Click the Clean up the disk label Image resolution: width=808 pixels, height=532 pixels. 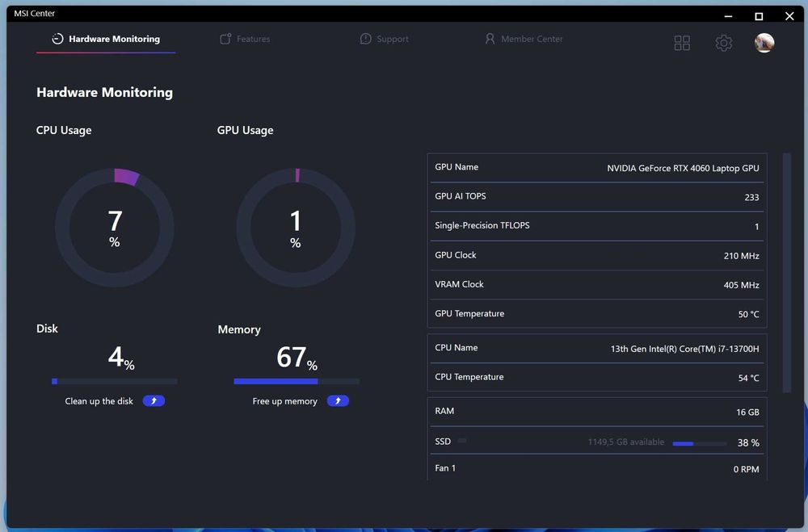99,401
